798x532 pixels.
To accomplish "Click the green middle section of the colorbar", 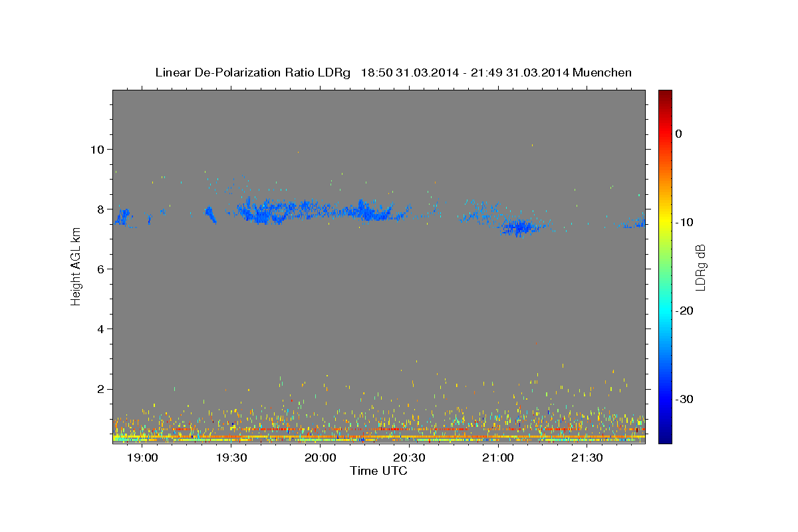I will click(x=664, y=267).
